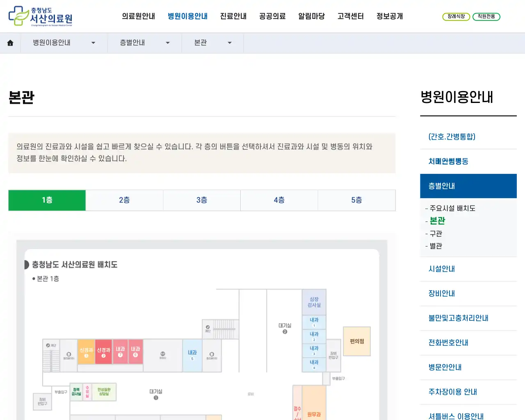Click 내과 7 room on map
525x420 pixels.
pyautogui.click(x=120, y=352)
